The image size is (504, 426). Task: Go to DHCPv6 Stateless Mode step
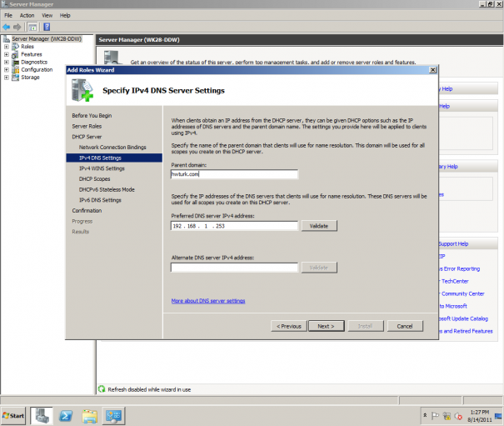107,189
